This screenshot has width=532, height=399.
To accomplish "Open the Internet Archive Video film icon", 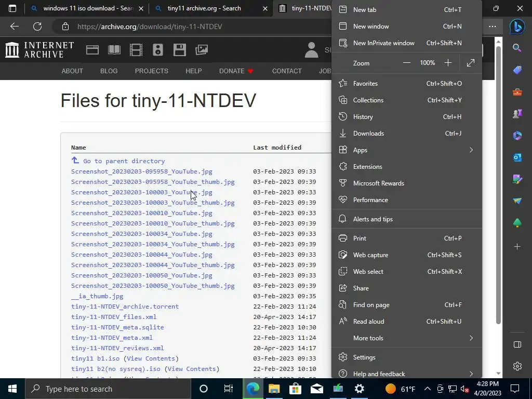I will pos(136,50).
